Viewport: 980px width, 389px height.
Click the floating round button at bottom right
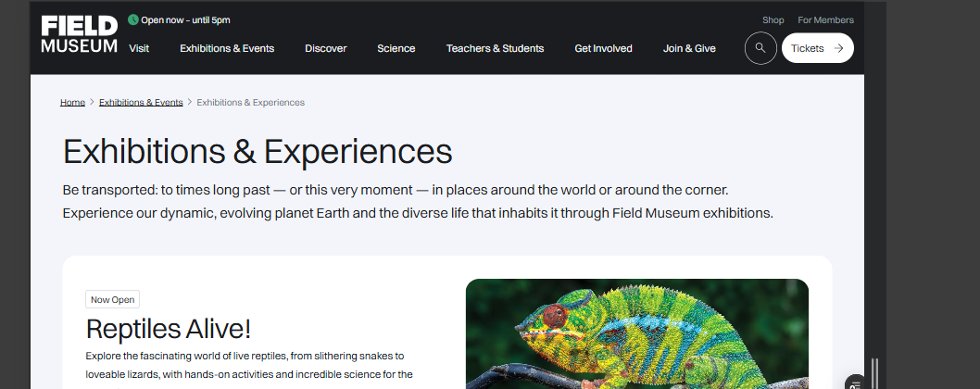click(x=856, y=383)
